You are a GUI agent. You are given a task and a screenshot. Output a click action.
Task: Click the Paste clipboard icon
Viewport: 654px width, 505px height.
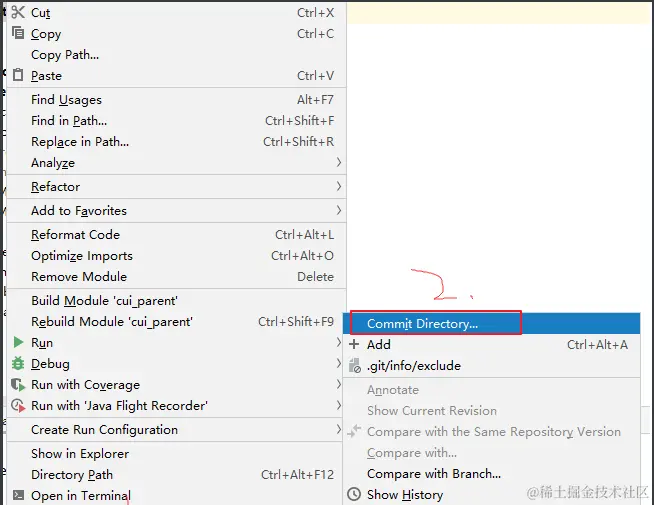[x=18, y=75]
